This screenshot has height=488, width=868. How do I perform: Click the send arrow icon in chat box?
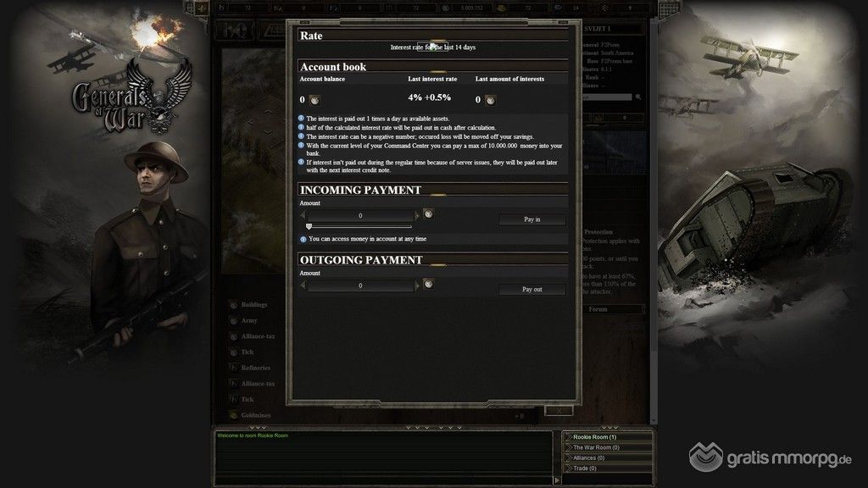point(557,480)
